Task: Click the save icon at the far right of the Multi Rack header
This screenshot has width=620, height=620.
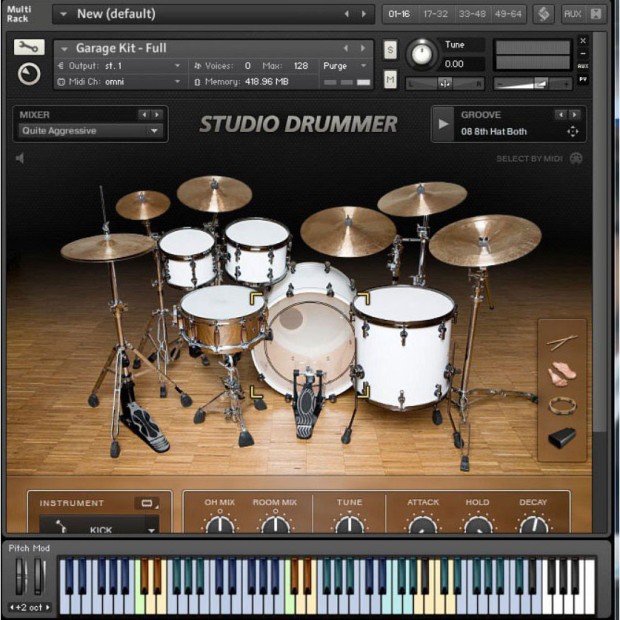Action: [595, 14]
